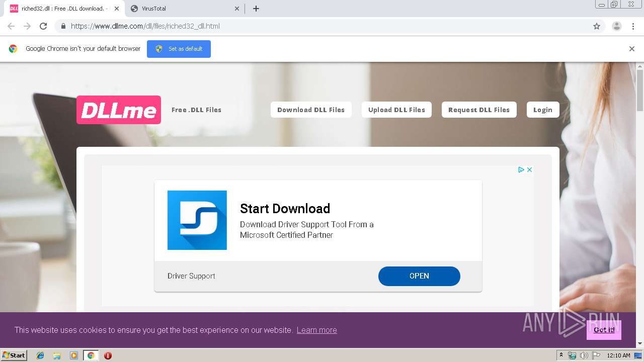
Task: Bookmark this page with the star icon
Action: pyautogui.click(x=597, y=26)
